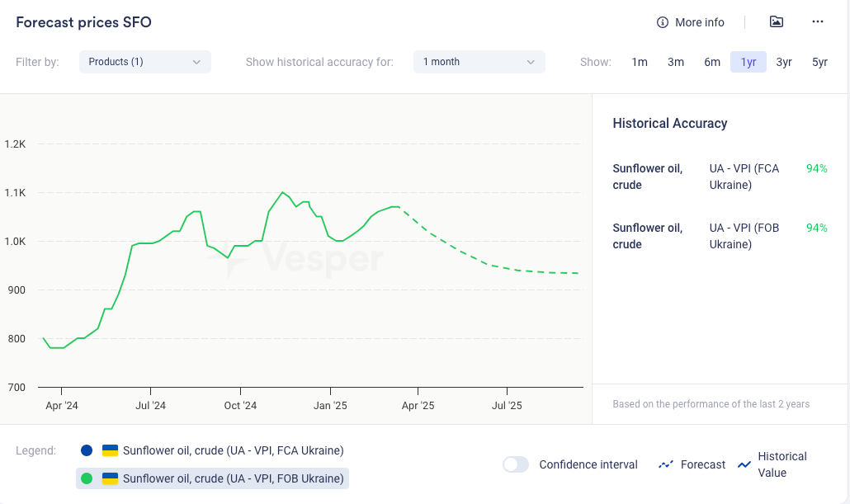850x504 pixels.
Task: Click the forecast line's dashed end segment
Action: [553, 273]
